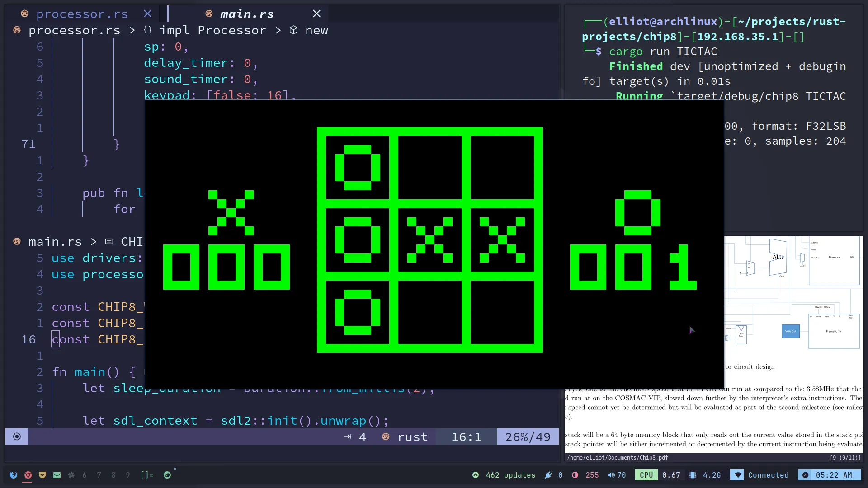The width and height of the screenshot is (868, 488).
Task: Click the bird icon at taskbar's right end
Action: point(167,475)
